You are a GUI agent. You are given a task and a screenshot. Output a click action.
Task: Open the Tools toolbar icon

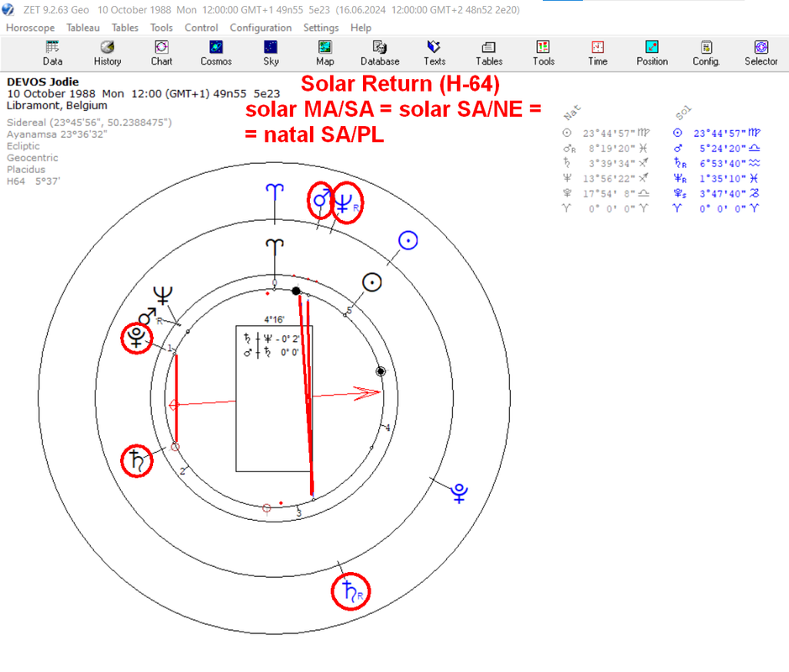pyautogui.click(x=544, y=53)
